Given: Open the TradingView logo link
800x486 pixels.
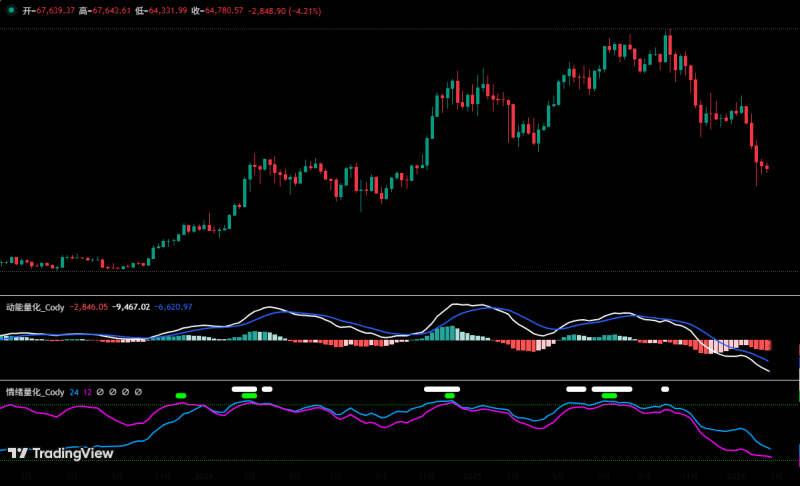Looking at the screenshot, I should coord(60,454).
